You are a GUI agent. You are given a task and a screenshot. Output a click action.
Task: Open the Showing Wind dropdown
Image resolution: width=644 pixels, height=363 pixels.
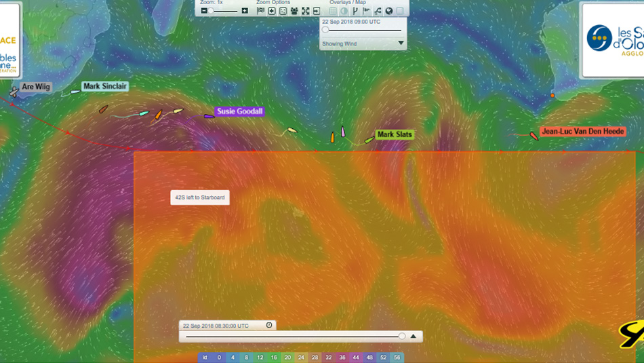click(401, 43)
